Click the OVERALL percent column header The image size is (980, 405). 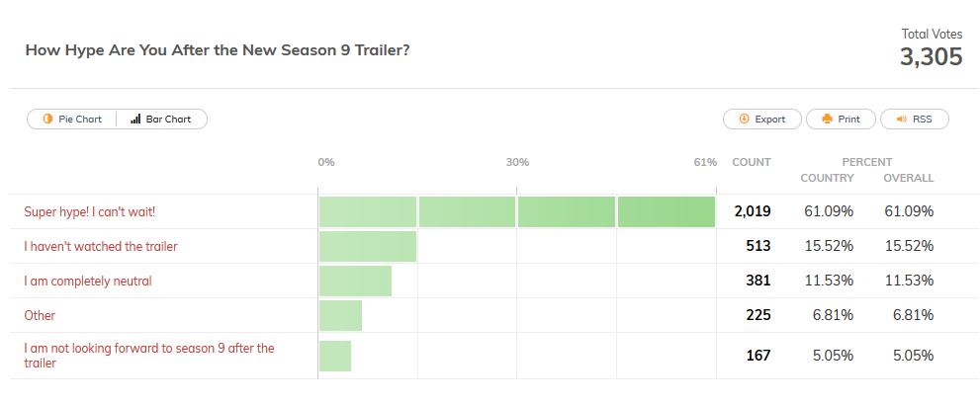908,178
